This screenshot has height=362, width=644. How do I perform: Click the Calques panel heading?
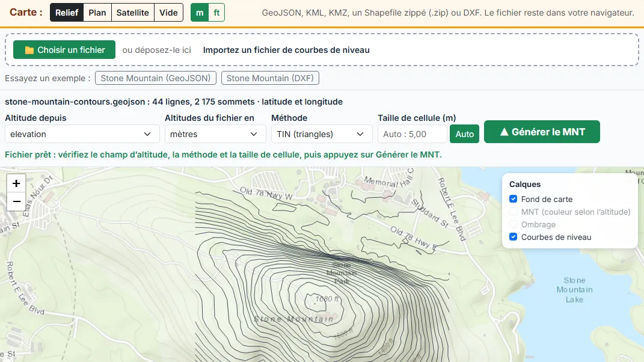coord(525,185)
